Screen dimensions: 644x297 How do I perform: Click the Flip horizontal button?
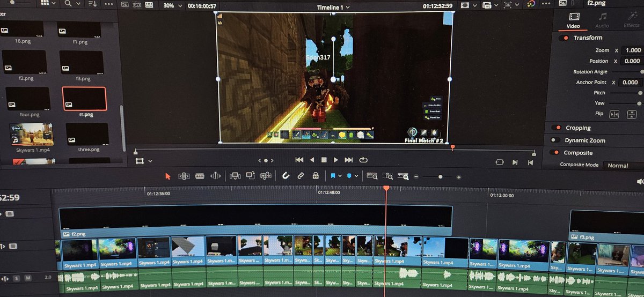click(614, 114)
